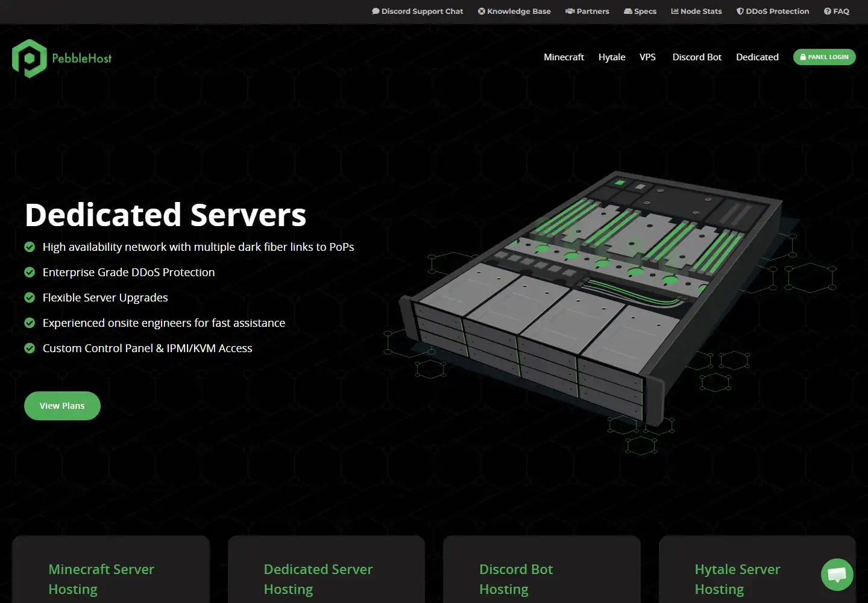The height and width of the screenshot is (603, 868).
Task: Open the DDoS Protection link
Action: coord(773,11)
